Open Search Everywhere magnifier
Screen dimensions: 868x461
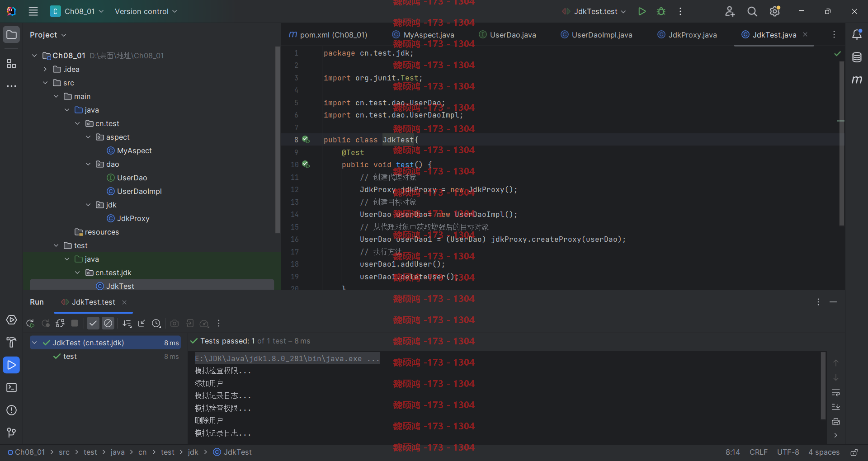tap(752, 11)
